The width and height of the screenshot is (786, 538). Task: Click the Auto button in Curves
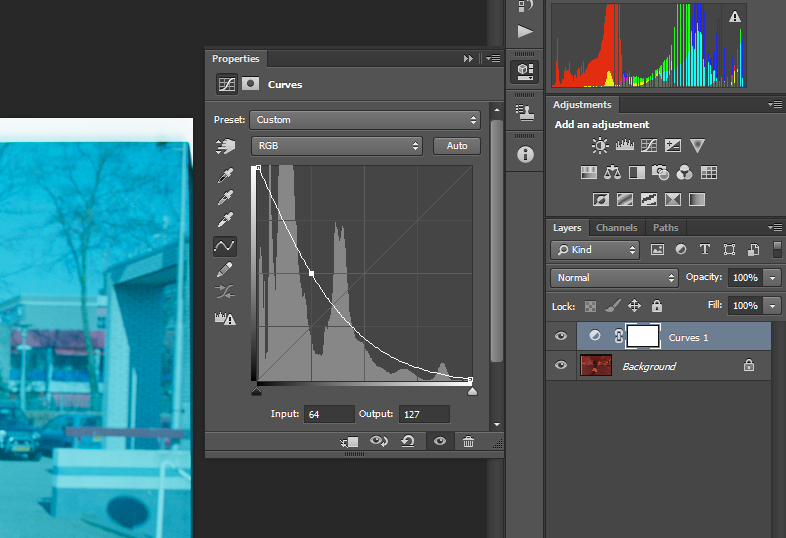457,146
